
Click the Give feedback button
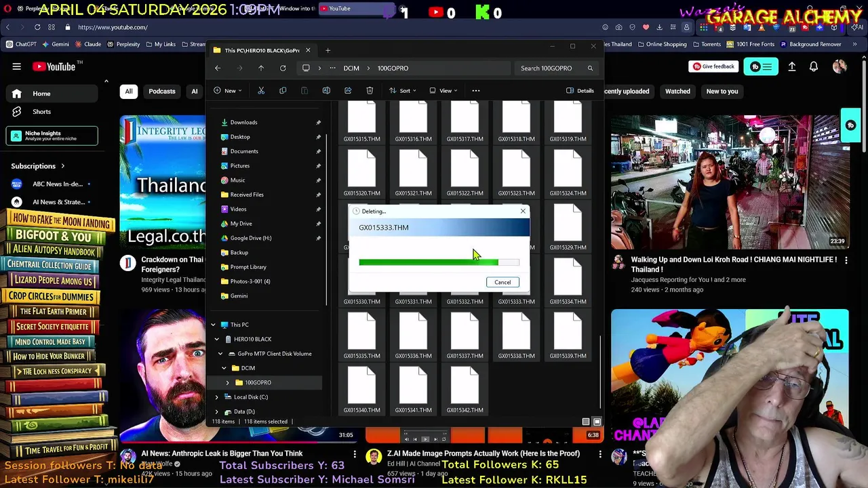[713, 66]
